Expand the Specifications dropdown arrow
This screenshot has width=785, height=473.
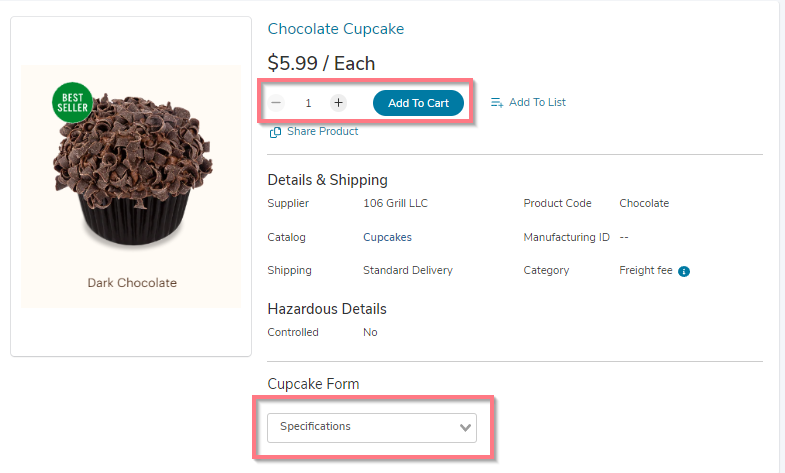pyautogui.click(x=465, y=428)
